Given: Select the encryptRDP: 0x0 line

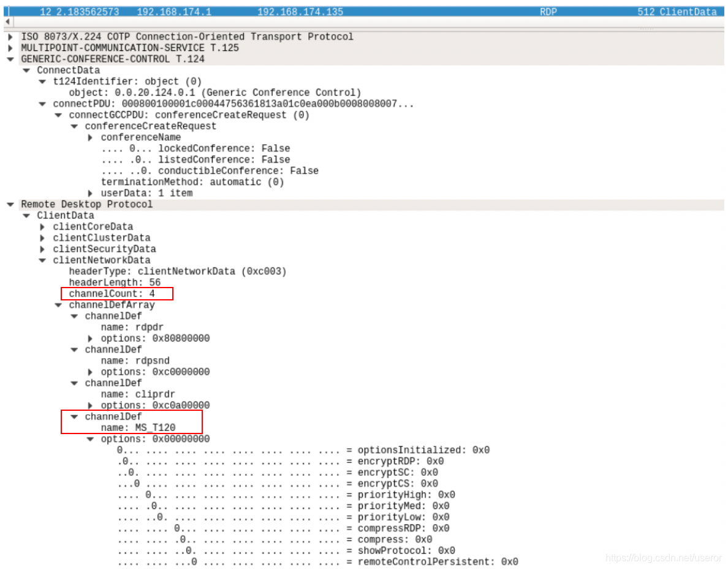Looking at the screenshot, I should tap(281, 461).
